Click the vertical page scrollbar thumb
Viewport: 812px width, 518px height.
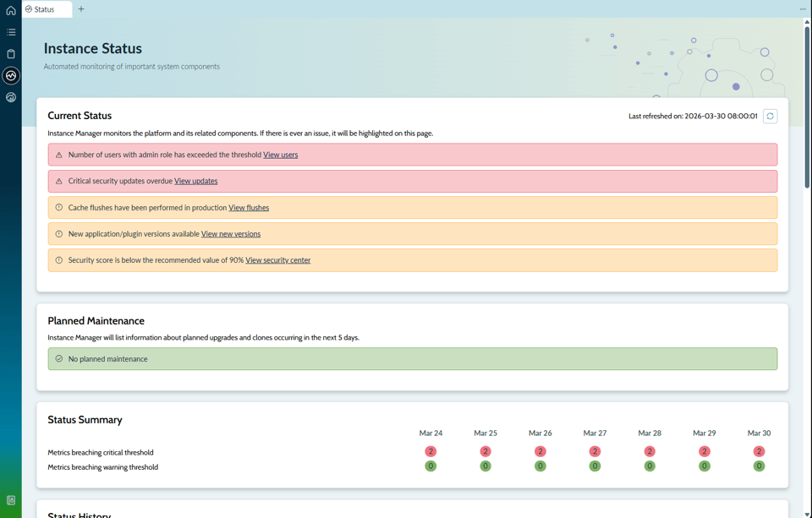tap(807, 107)
